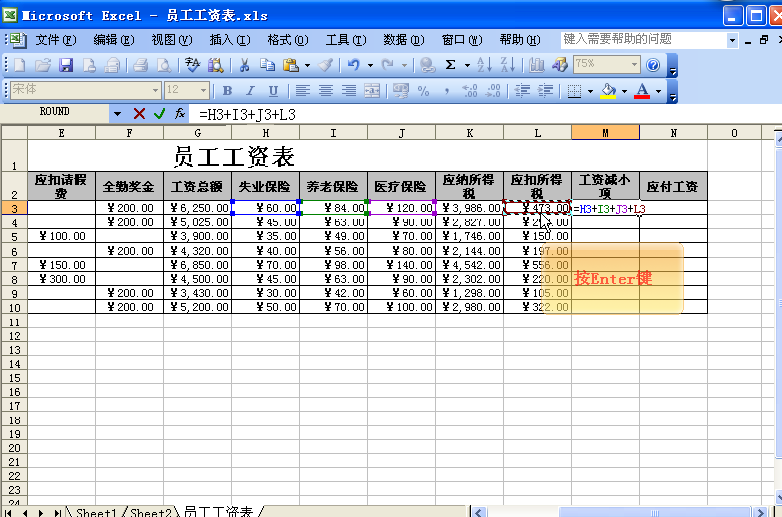Toggle Bold formatting
Screen dimensions: 782x517
227,91
